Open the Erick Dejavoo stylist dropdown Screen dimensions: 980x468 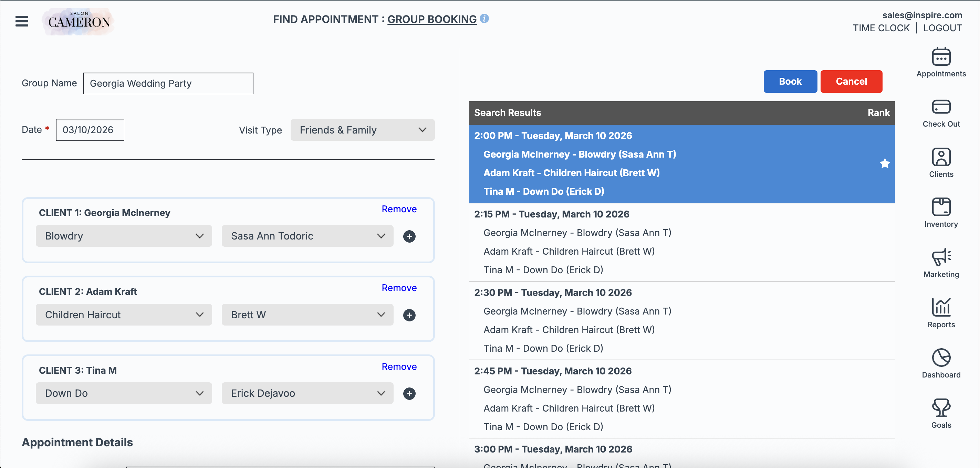(307, 393)
